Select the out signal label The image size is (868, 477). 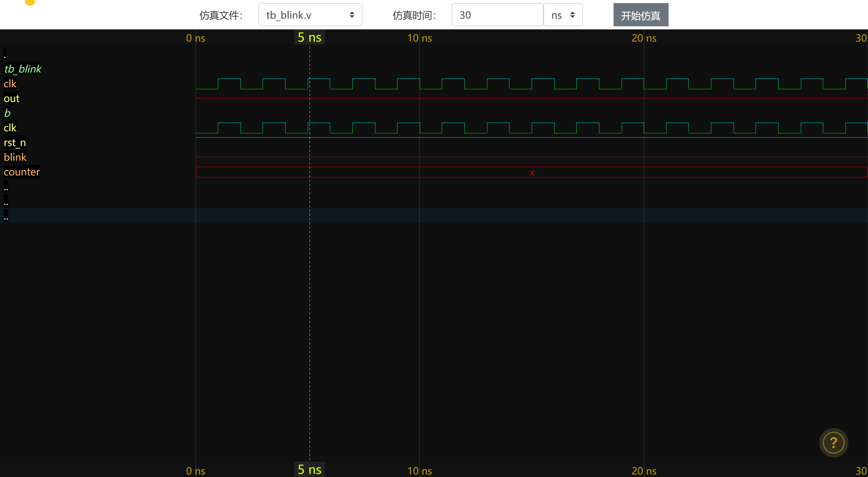(x=11, y=99)
